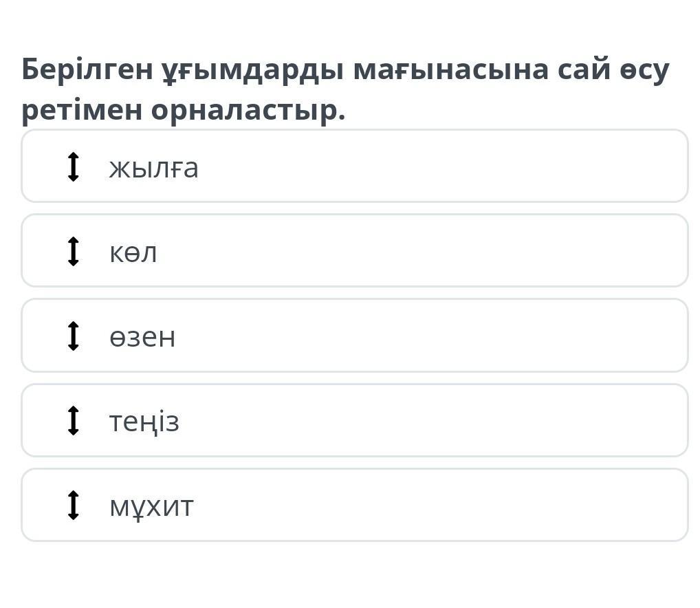Click the word өзен in the list
The height and width of the screenshot is (608, 700).
click(142, 338)
